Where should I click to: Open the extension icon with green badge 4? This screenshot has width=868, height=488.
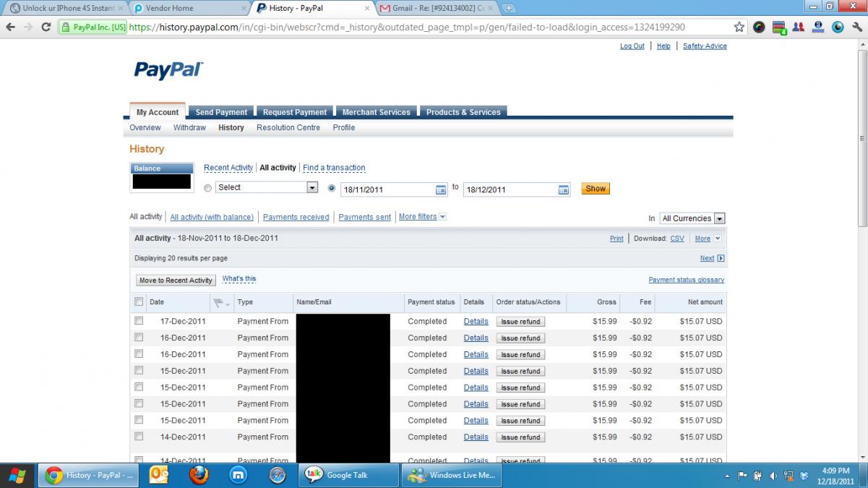779,27
